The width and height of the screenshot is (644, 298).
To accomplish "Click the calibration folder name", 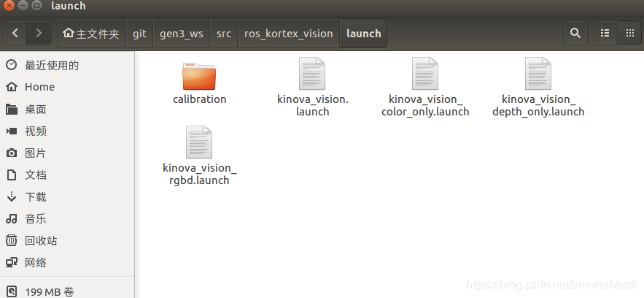I will (x=200, y=99).
